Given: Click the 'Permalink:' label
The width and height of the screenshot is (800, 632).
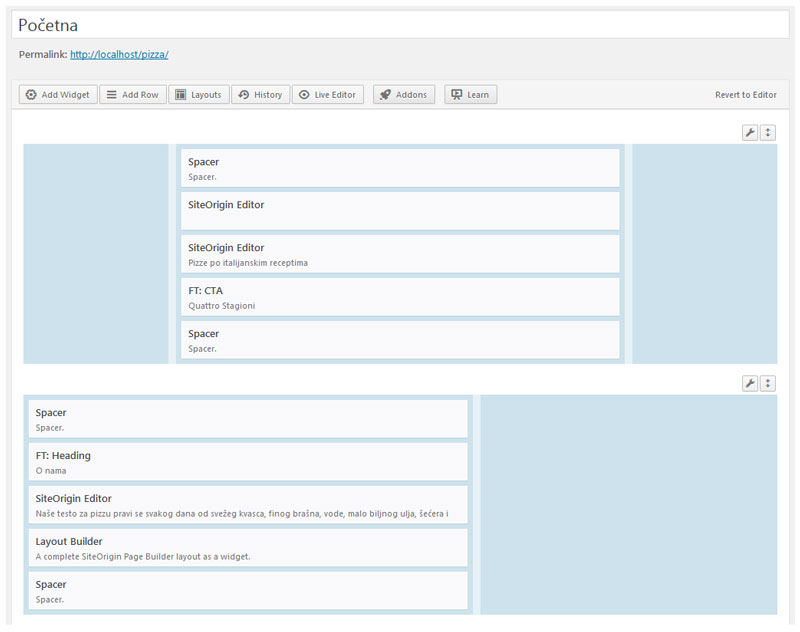Looking at the screenshot, I should coord(43,55).
